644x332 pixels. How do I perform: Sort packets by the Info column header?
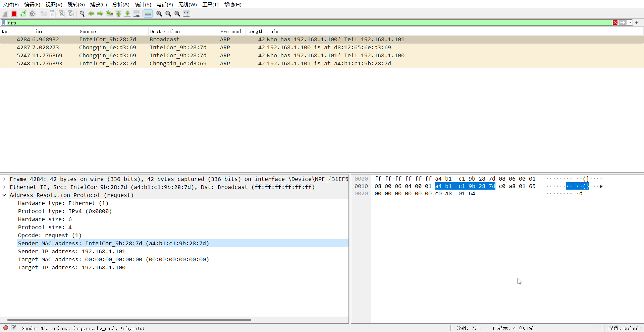[x=454, y=31]
